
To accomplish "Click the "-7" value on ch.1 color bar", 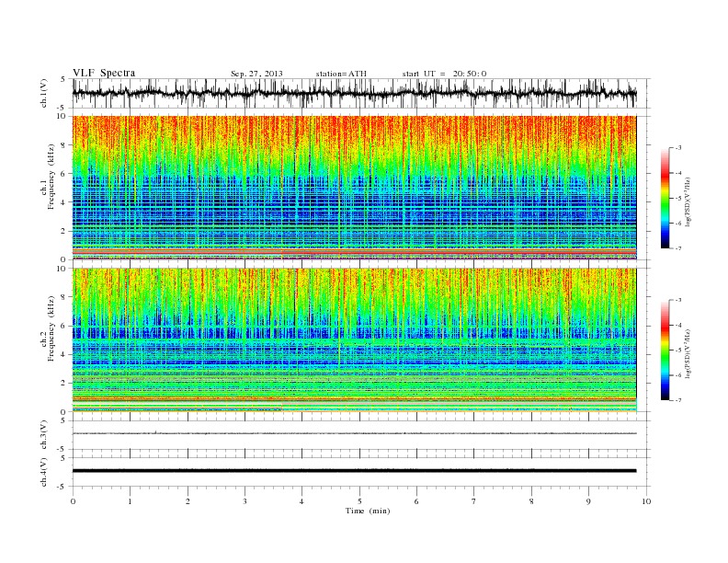I will point(678,248).
